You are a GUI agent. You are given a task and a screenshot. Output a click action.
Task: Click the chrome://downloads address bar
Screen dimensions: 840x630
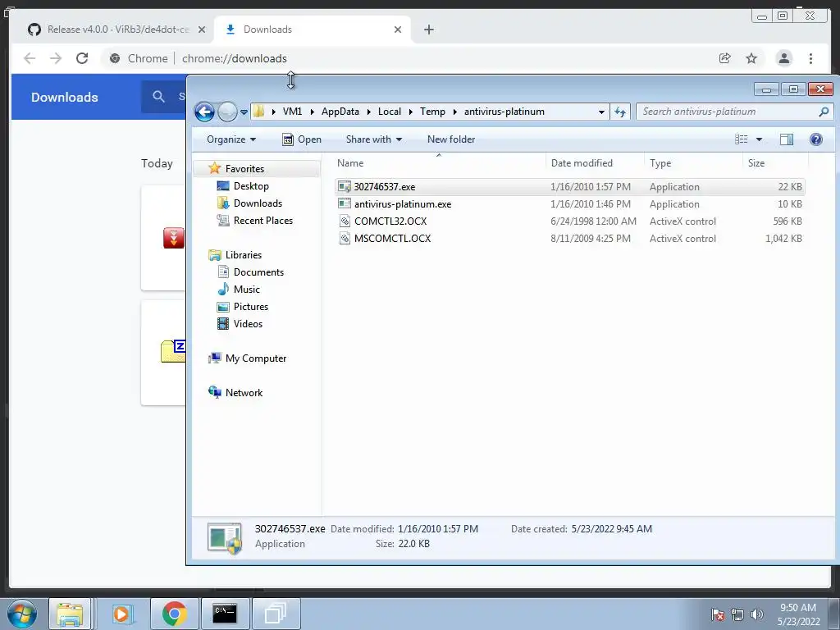tap(234, 58)
